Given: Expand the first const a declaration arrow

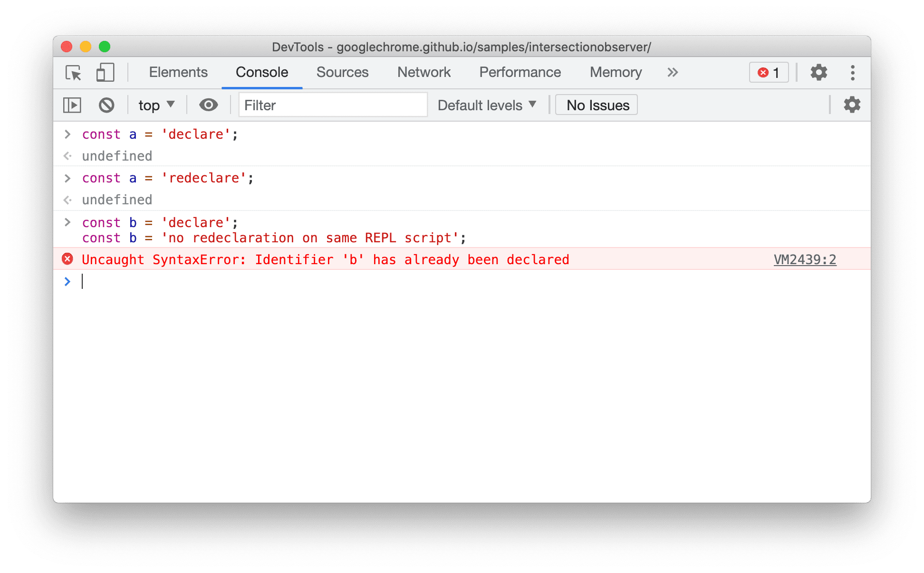Looking at the screenshot, I should tap(67, 134).
